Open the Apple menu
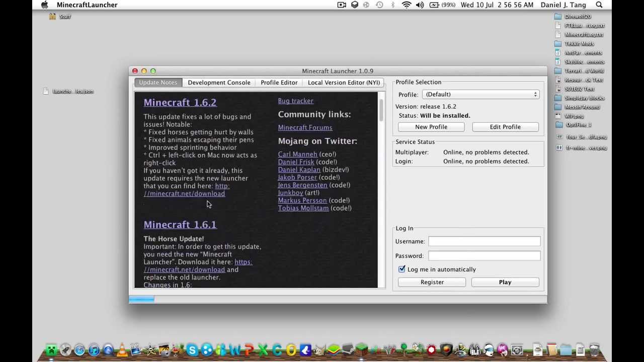Image resolution: width=644 pixels, height=362 pixels. tap(44, 5)
